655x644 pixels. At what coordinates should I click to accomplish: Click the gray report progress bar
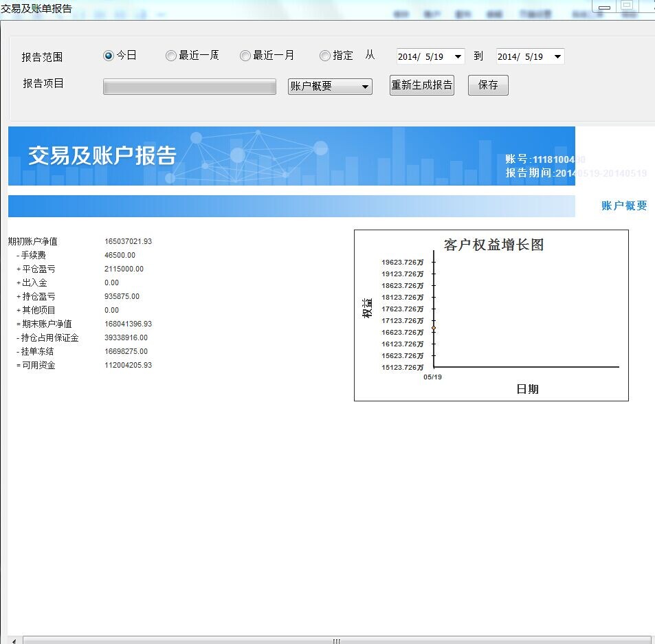(x=190, y=87)
